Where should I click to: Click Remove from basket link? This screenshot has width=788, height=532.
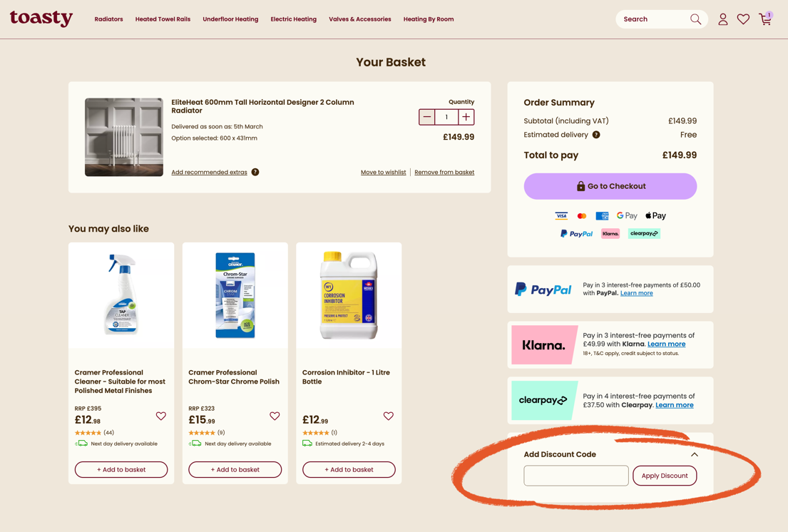pos(444,172)
